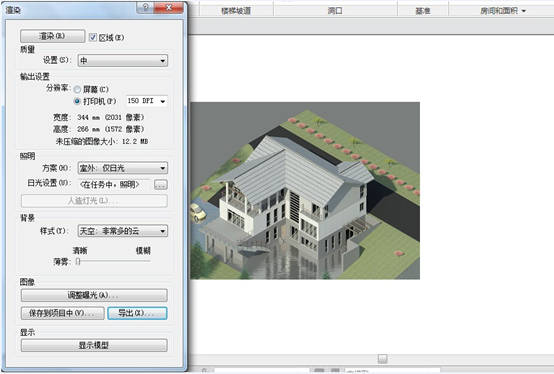Click the disabled 人造灯光(L) button
This screenshot has width=554, height=374.
point(94,201)
